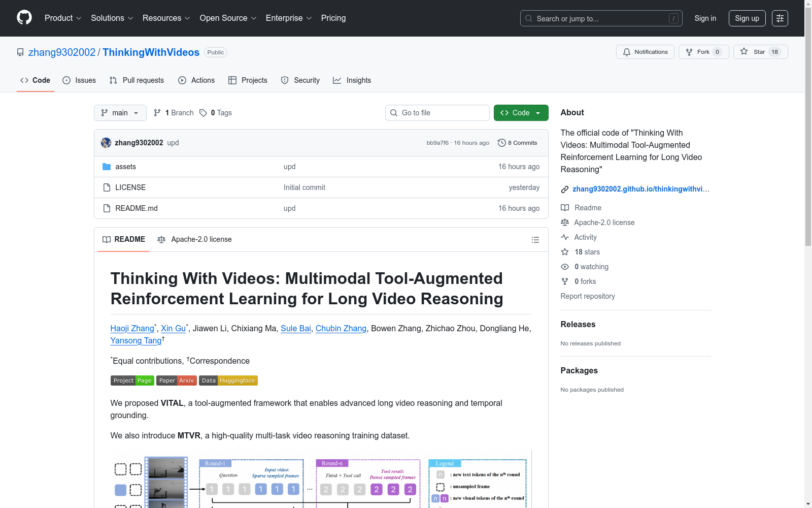Open the main branch selector dropdown

point(120,113)
